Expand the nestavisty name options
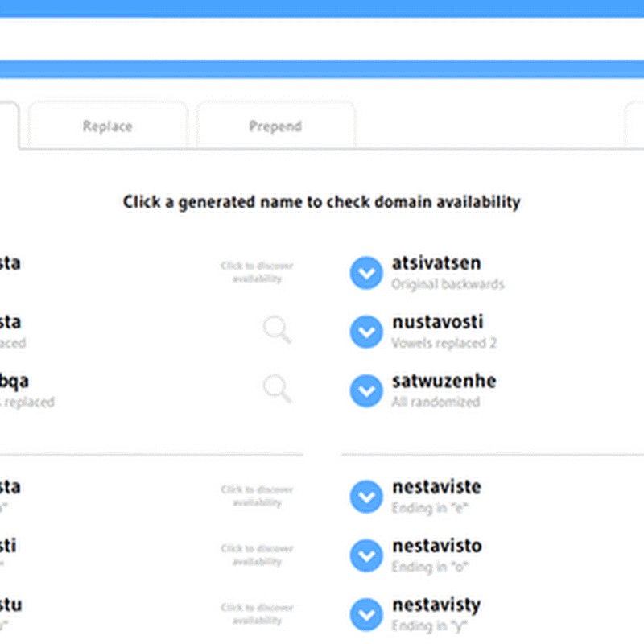This screenshot has height=644, width=644. (366, 614)
